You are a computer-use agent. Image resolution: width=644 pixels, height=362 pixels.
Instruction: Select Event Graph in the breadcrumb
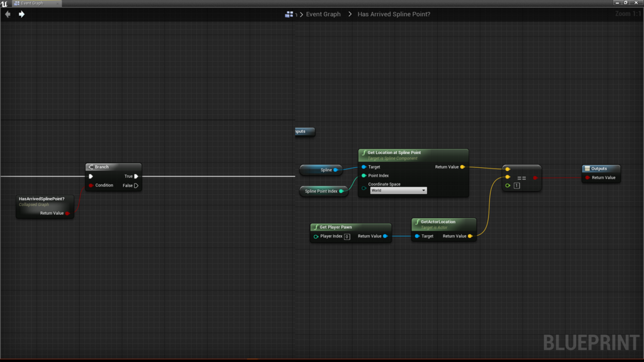point(323,14)
